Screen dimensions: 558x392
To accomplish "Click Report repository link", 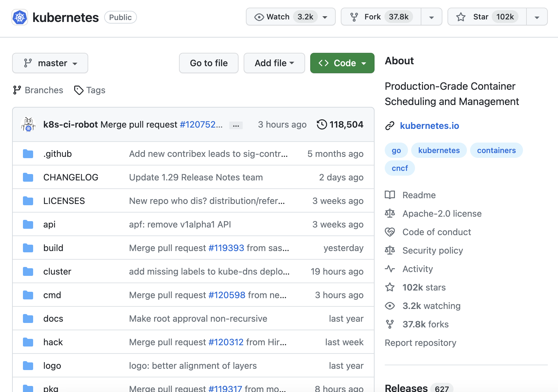I will (420, 343).
